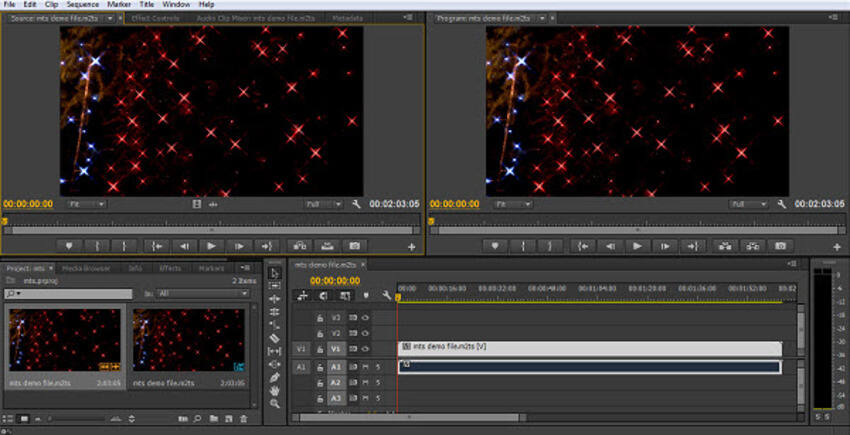Select the Rolling Edit tool
The width and height of the screenshot is (850, 435).
click(x=275, y=312)
